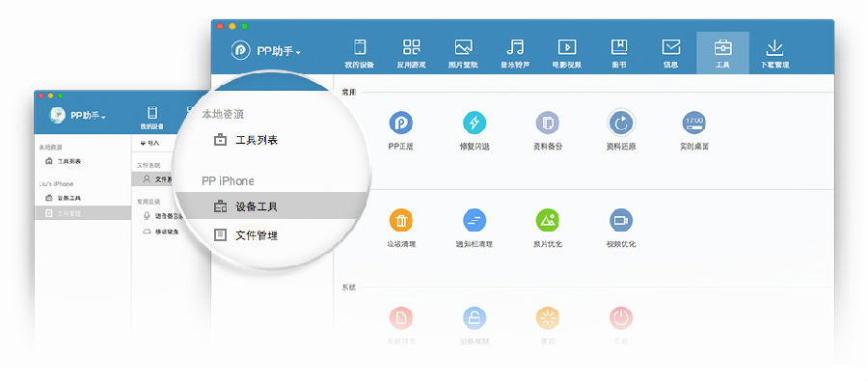Select the highlighted 工具 toolbox tab

[x=722, y=53]
